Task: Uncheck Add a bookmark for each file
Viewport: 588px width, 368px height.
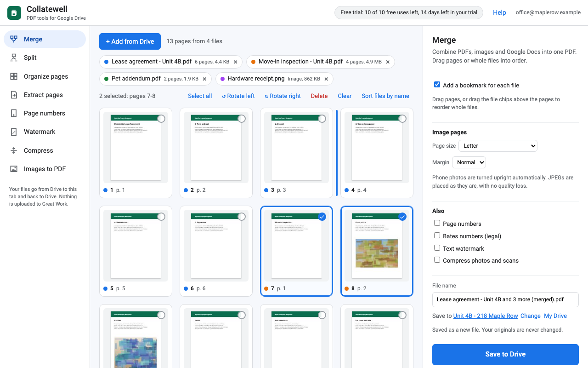Action: point(437,85)
